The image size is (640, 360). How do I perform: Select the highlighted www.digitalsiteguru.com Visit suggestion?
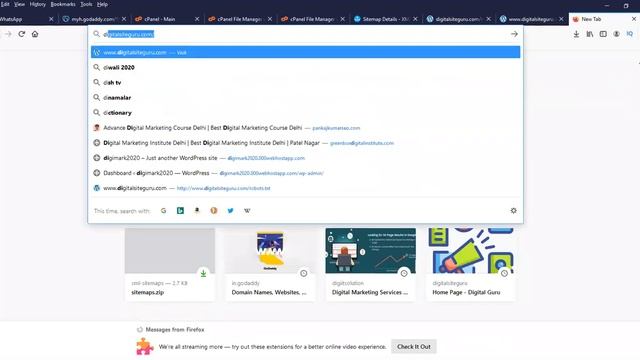[305, 52]
